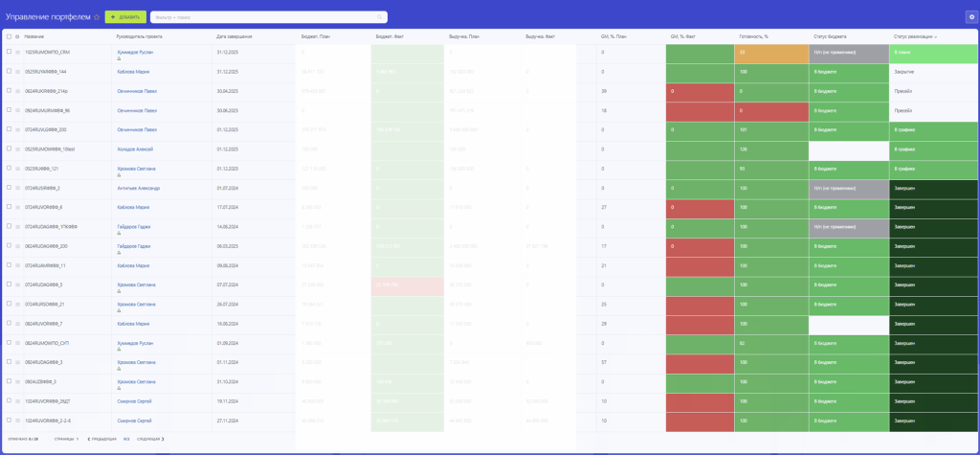Click the green Добавить button

[125, 17]
